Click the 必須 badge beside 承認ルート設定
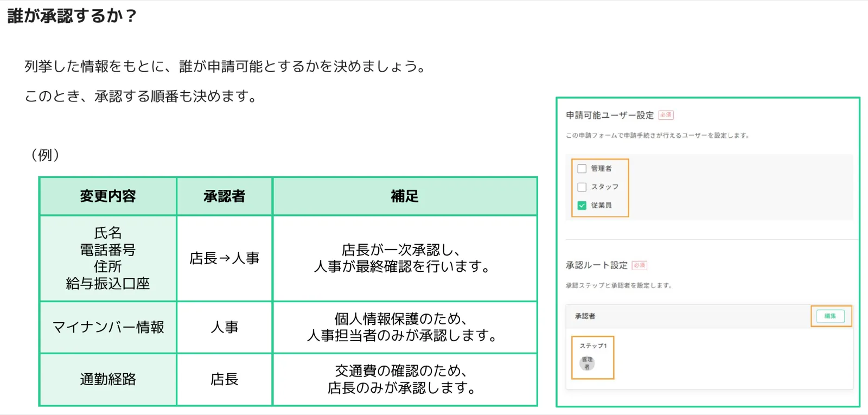The height and width of the screenshot is (415, 868). coord(640,265)
